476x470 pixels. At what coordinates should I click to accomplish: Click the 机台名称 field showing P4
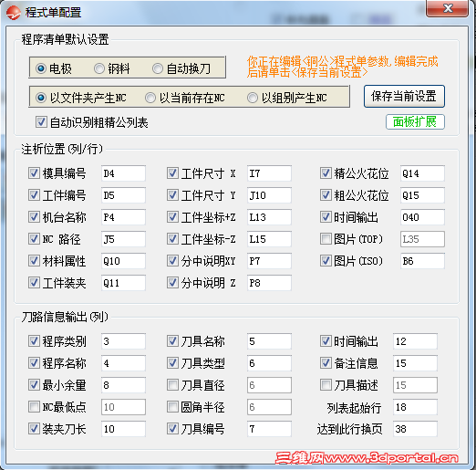coord(123,217)
